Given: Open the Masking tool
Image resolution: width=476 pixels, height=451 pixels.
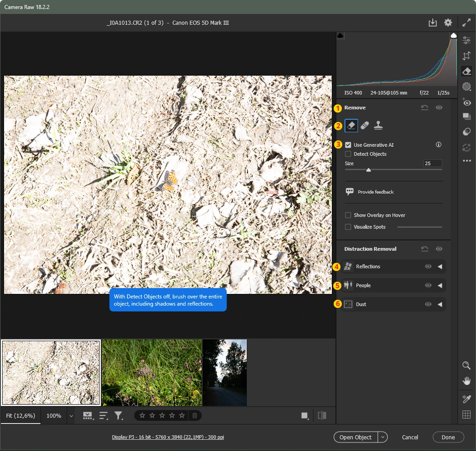Looking at the screenshot, I should [467, 86].
